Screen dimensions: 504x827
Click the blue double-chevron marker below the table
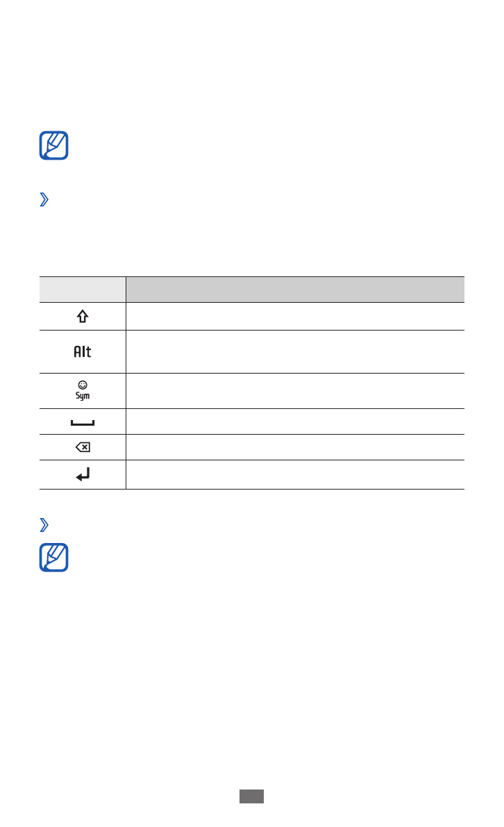pos(44,525)
